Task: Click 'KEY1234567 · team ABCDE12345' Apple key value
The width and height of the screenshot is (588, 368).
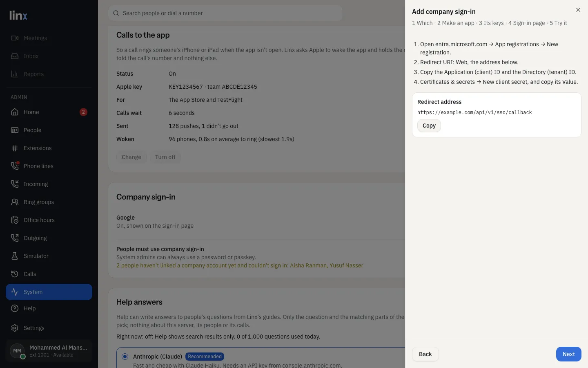Action: point(213,87)
